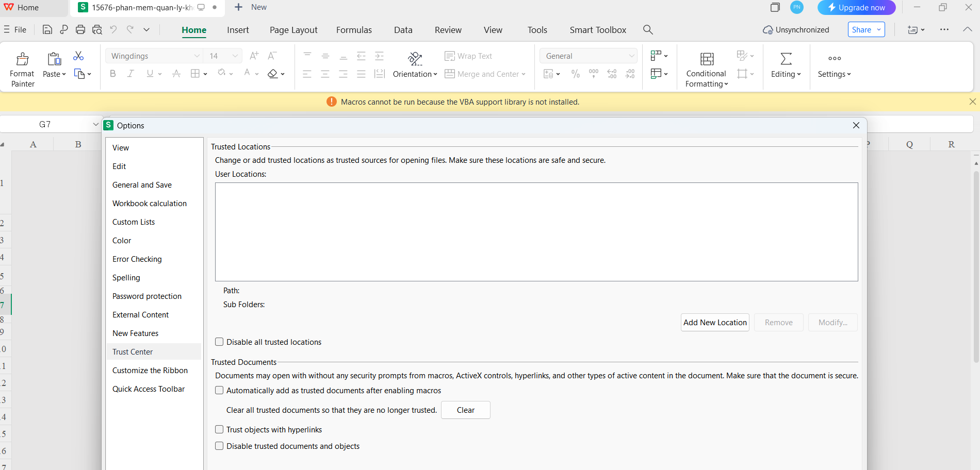Viewport: 980px width, 470px height.
Task: Click the Save icon in quick toolbar
Action: coord(47,30)
